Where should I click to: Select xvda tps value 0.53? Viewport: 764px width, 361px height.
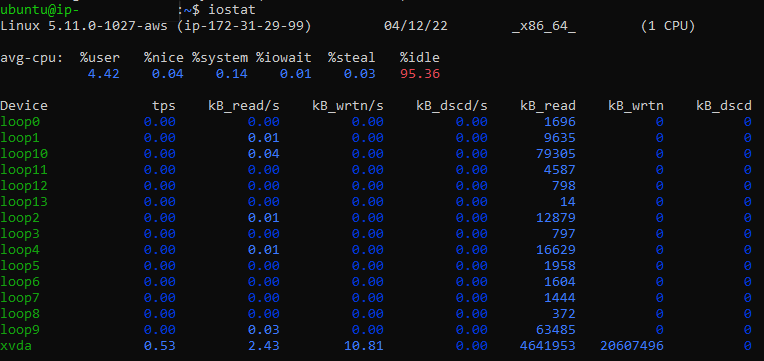[x=160, y=346]
